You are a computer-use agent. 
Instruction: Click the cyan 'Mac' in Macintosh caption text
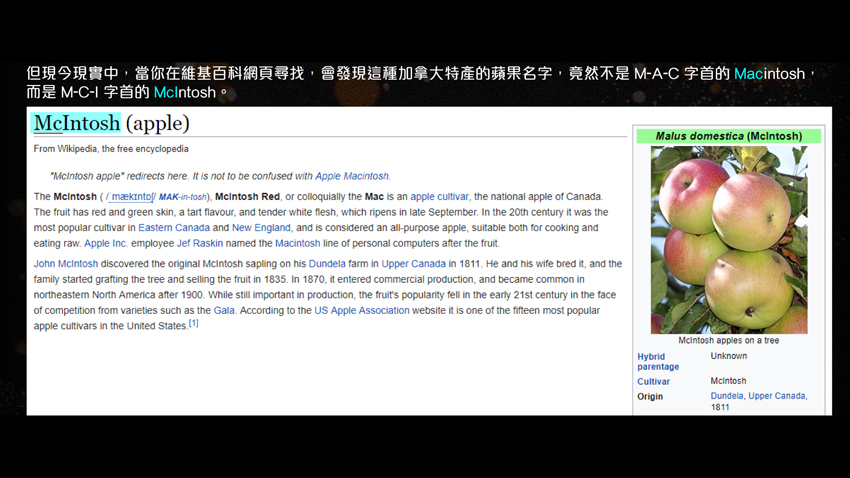(749, 74)
